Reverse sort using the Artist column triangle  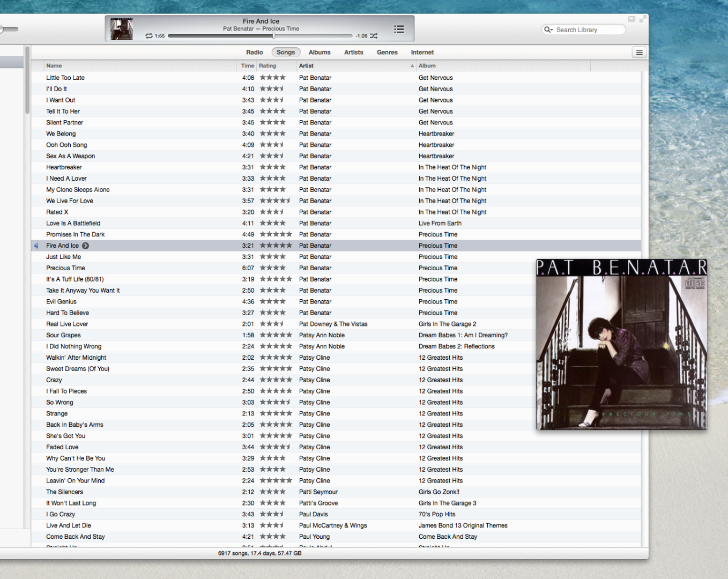point(412,66)
